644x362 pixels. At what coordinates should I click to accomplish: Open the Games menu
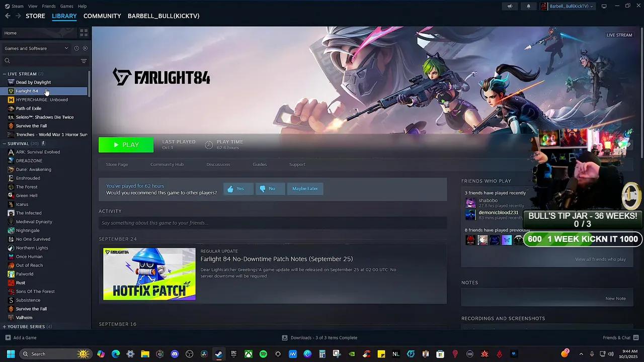pos(66,6)
